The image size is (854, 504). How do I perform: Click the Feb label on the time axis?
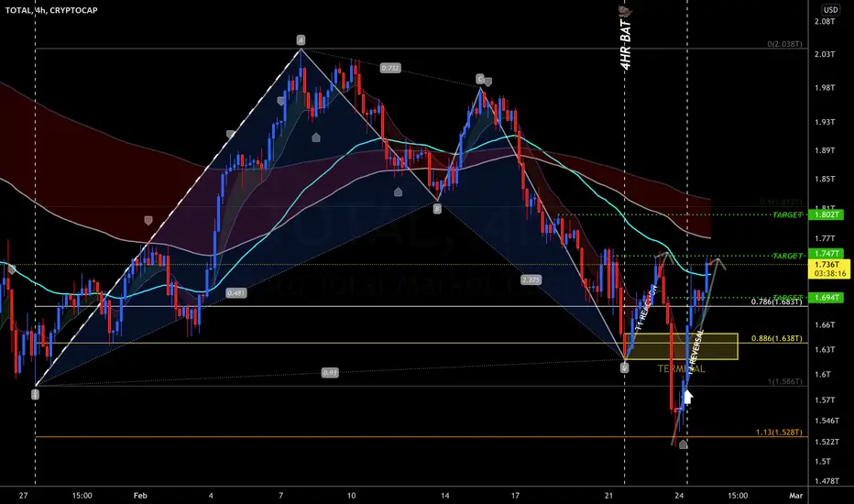140,495
